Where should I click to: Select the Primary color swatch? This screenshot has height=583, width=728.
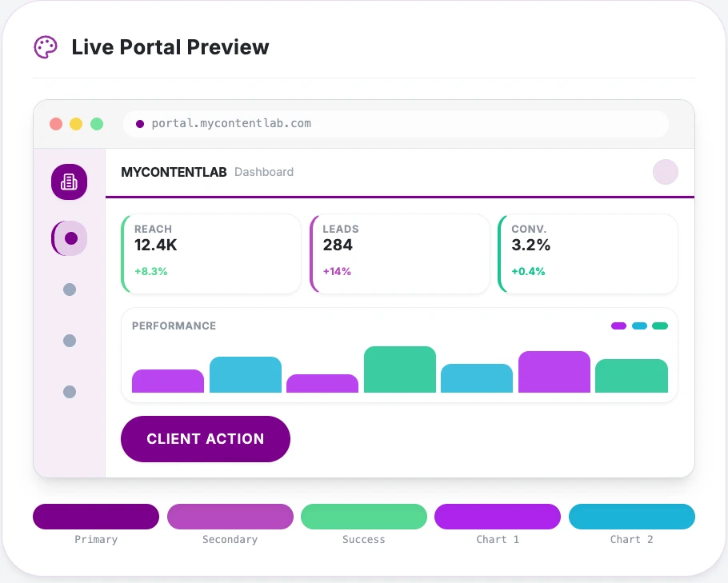pos(96,517)
